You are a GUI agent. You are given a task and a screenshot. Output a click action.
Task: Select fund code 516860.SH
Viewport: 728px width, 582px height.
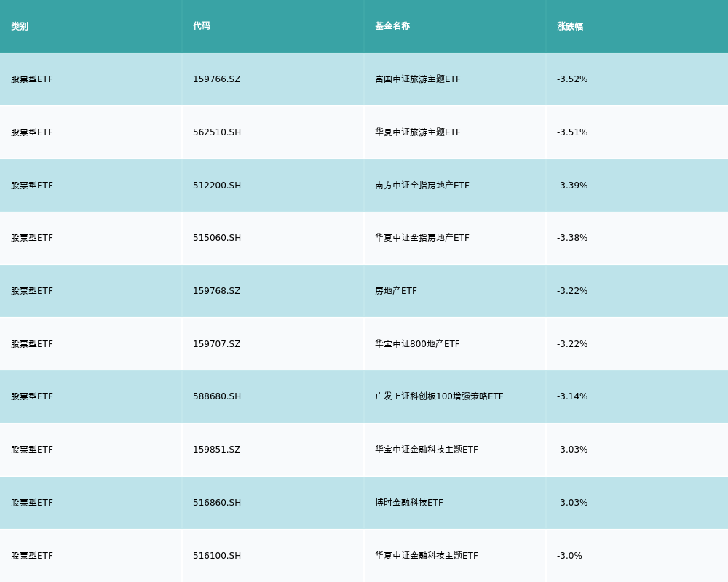(x=217, y=503)
